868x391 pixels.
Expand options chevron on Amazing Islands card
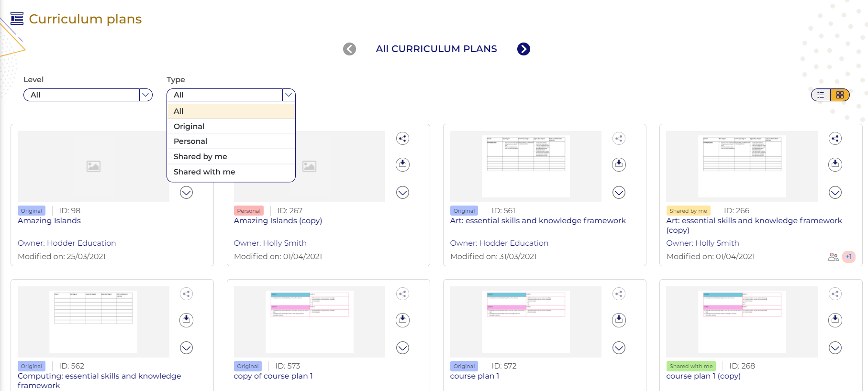[186, 193]
